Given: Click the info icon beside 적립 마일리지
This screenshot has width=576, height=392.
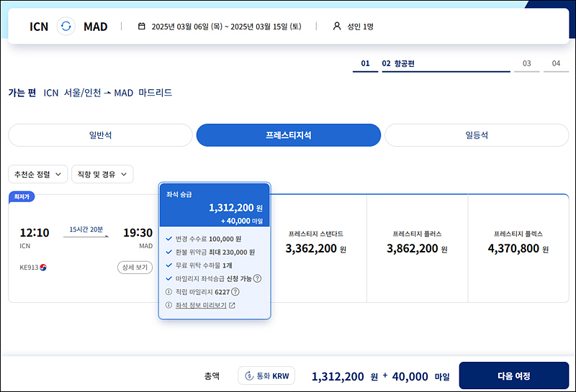Looking at the screenshot, I should (168, 292).
